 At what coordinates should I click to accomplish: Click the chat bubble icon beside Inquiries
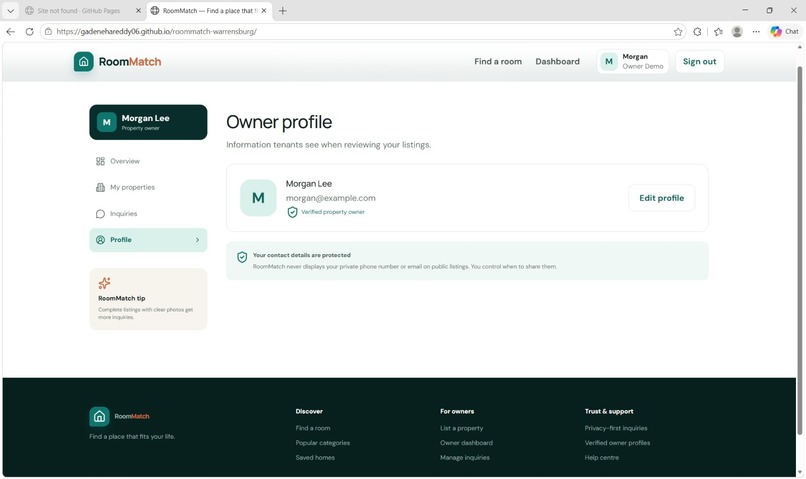100,214
